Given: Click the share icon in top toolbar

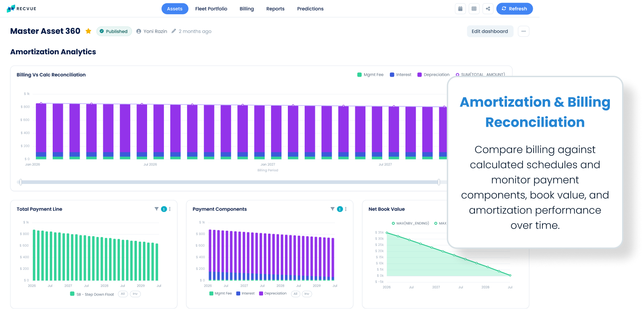Looking at the screenshot, I should pos(488,8).
